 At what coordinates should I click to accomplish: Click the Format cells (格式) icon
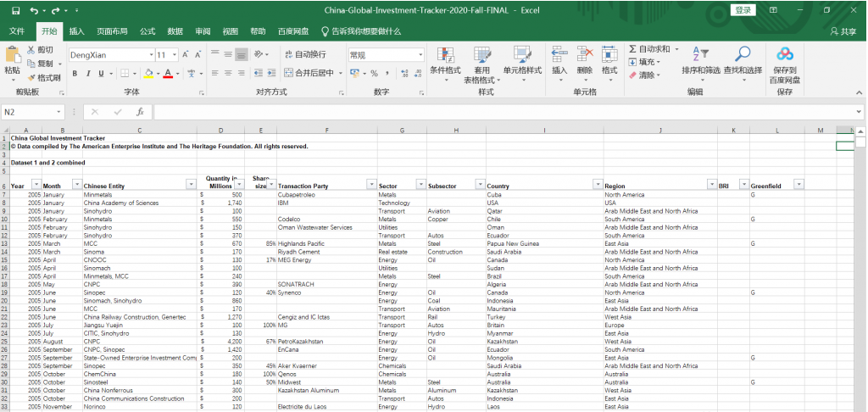pos(609,54)
